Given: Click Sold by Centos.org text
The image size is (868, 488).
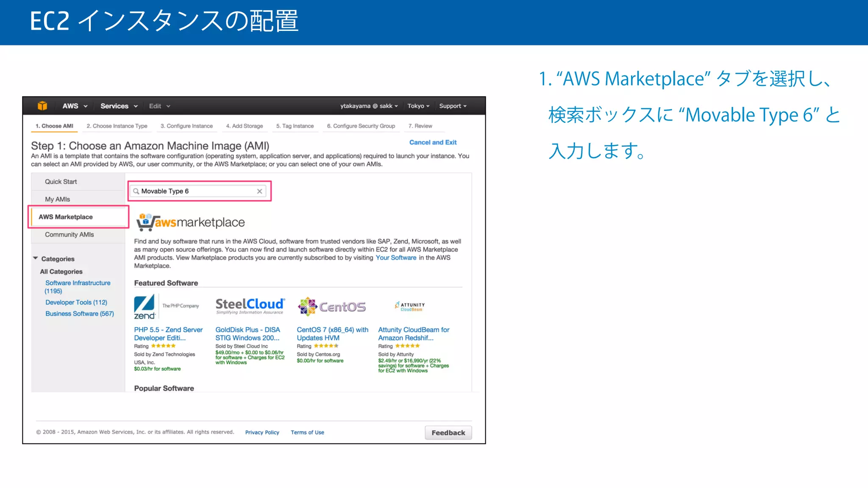Looking at the screenshot, I should pos(318,354).
